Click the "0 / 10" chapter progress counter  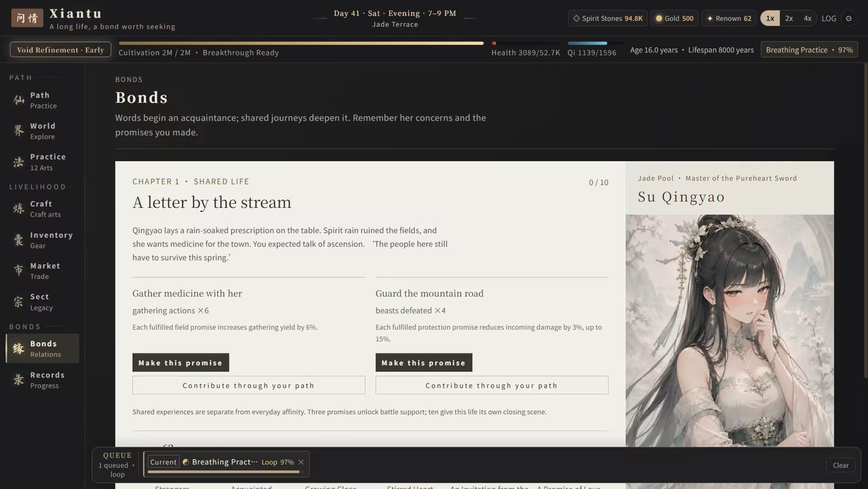tap(599, 182)
